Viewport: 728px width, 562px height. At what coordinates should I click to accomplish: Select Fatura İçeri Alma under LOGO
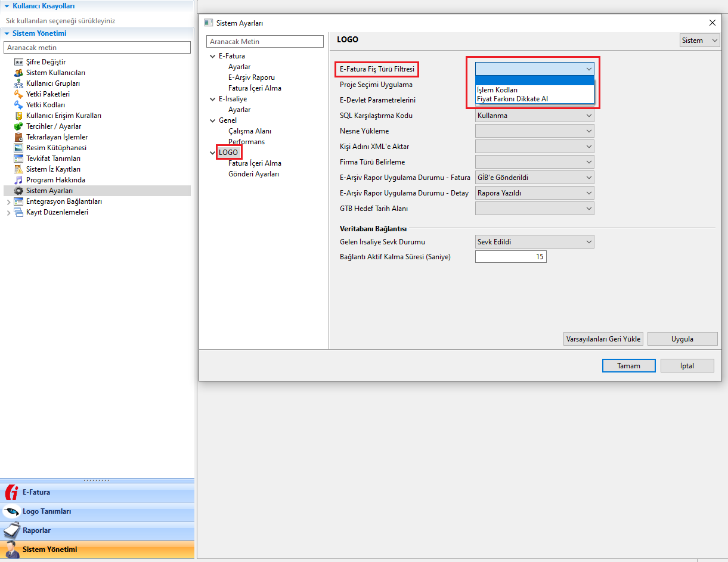[255, 163]
